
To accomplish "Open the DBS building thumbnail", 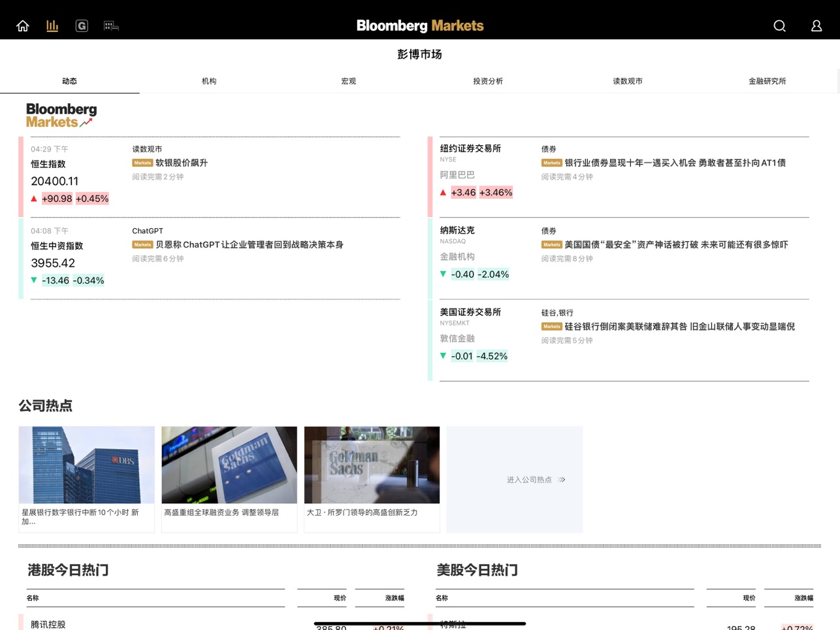I will (x=87, y=465).
